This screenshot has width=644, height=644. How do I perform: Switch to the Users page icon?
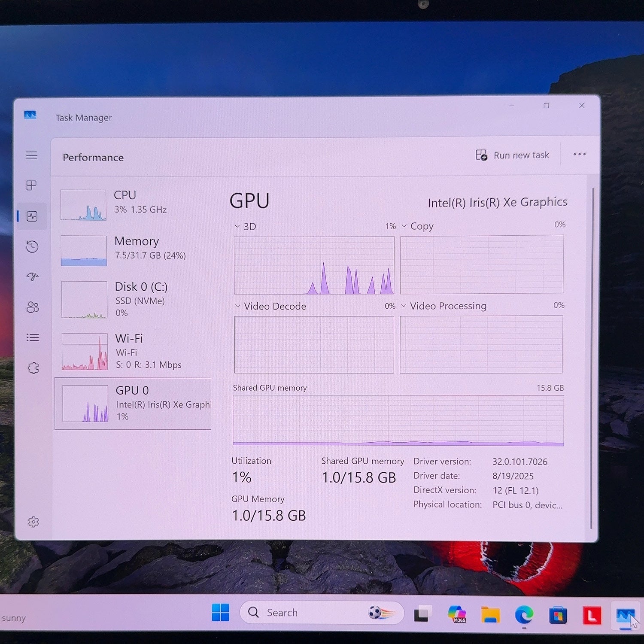click(x=33, y=307)
